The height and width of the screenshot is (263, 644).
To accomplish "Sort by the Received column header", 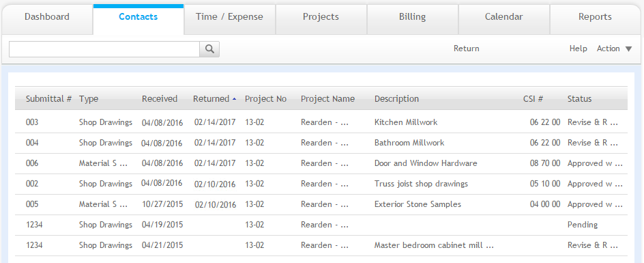I will (x=160, y=99).
